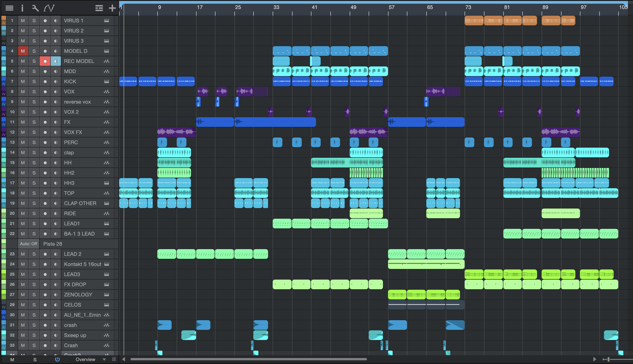Solo the VIRUS 2 track

pos(34,31)
